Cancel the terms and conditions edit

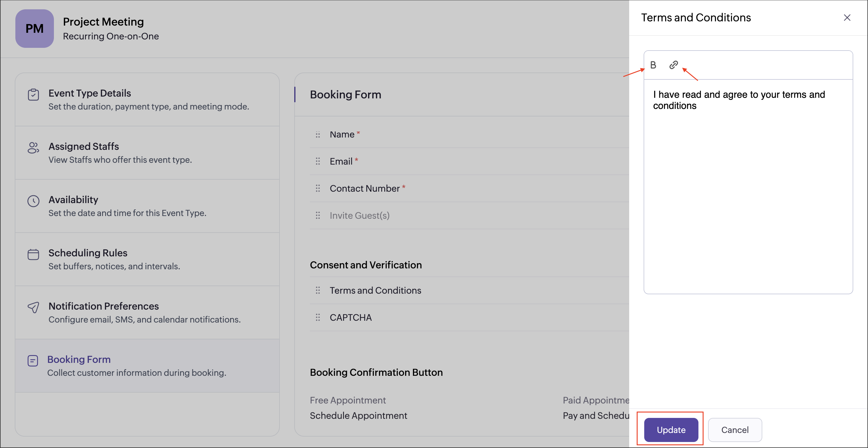[735, 429]
